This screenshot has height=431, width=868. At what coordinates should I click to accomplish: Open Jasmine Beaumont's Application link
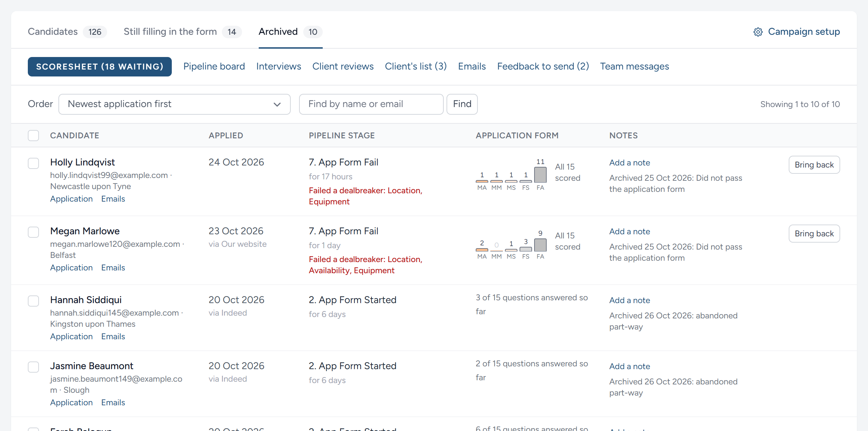[71, 402]
